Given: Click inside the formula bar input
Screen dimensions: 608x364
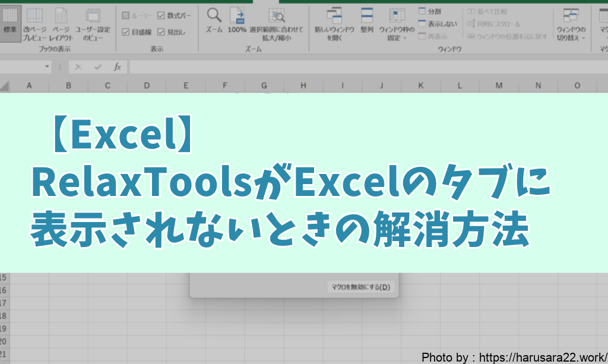Looking at the screenshot, I should (x=356, y=67).
